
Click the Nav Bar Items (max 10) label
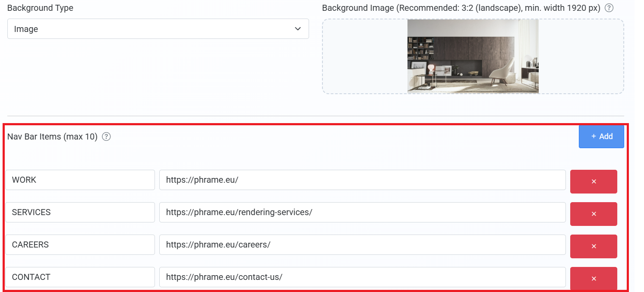(52, 136)
